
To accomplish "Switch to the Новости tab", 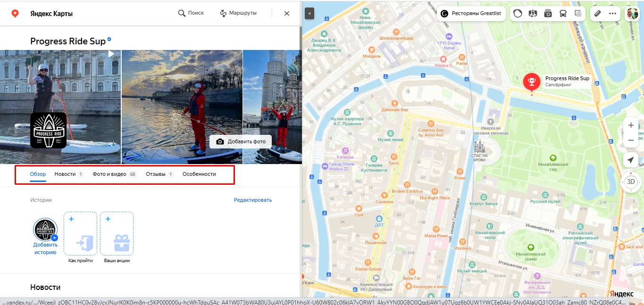I will (69, 174).
